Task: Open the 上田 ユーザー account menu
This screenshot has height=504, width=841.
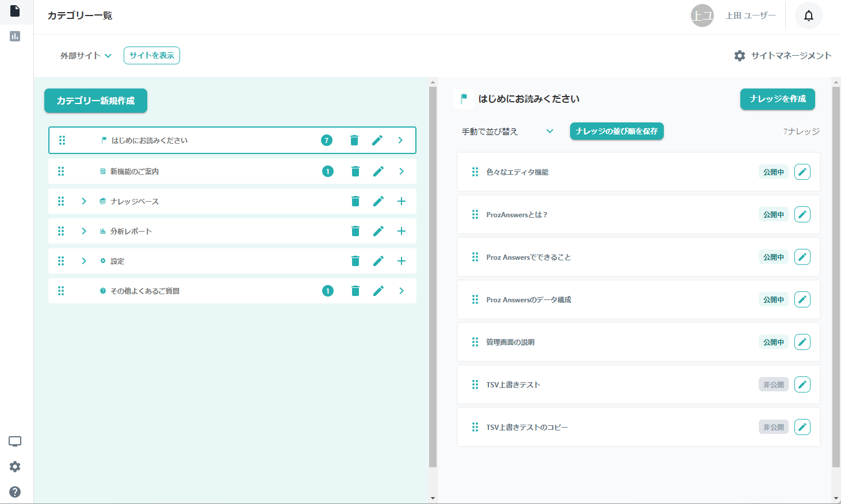Action: pos(733,16)
